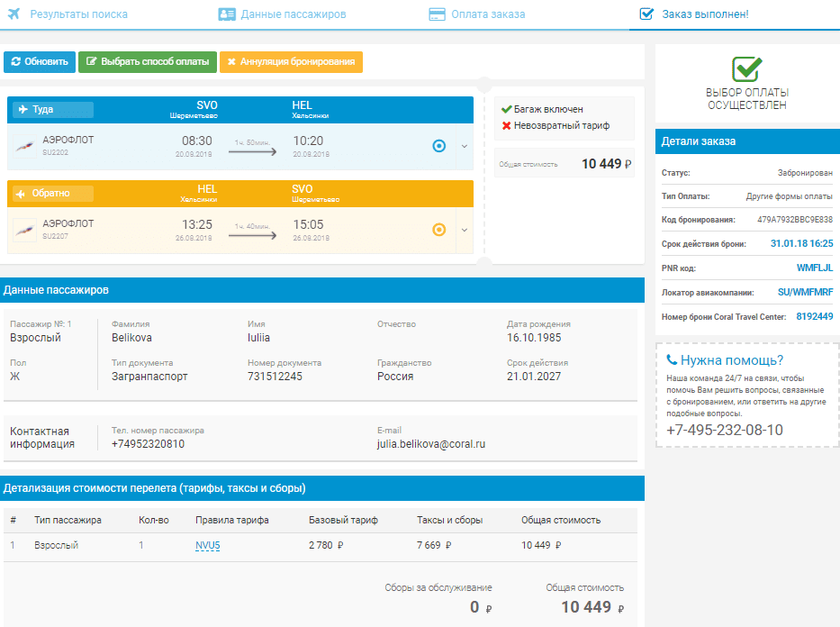Click the booking expiry 31.01.18 16:25
Image resolution: width=840 pixels, height=627 pixels.
click(802, 243)
